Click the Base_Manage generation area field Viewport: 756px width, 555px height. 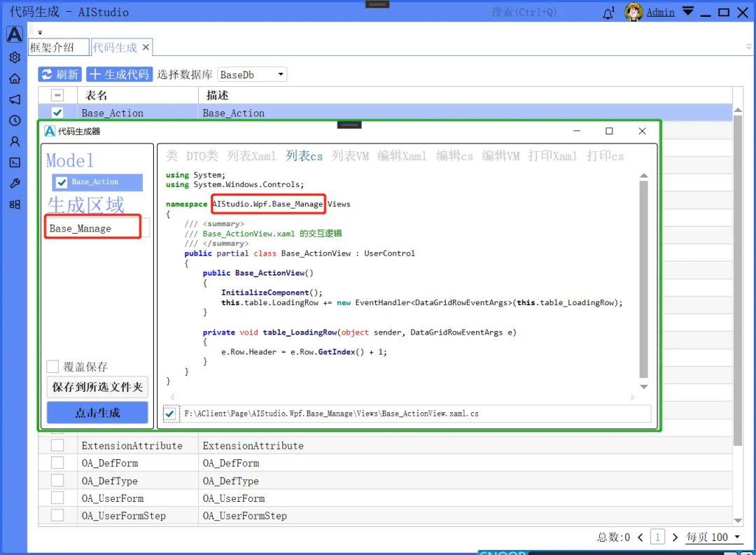point(92,228)
